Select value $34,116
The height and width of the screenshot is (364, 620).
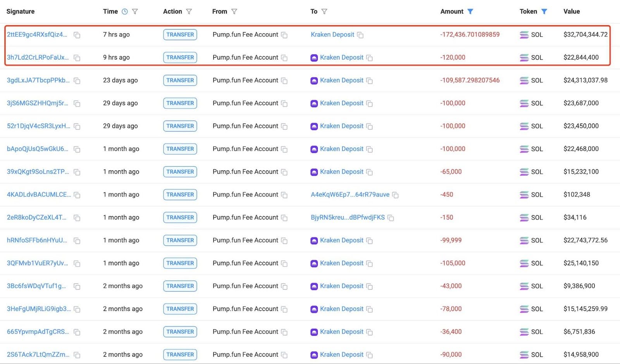pos(575,217)
